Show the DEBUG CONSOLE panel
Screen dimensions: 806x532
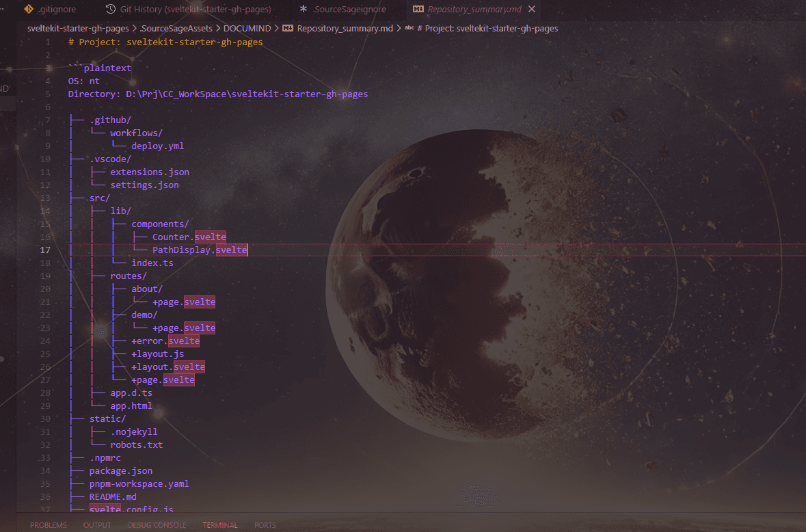157,525
